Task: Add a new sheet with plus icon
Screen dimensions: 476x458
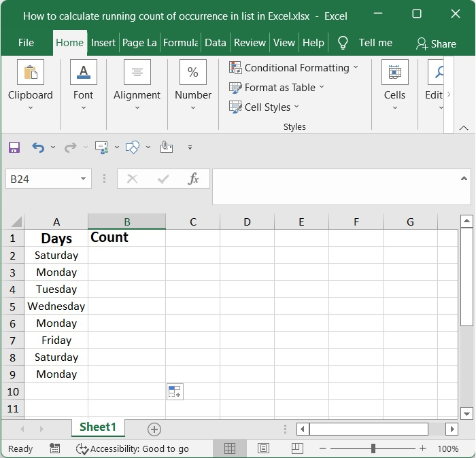Action: (x=154, y=429)
